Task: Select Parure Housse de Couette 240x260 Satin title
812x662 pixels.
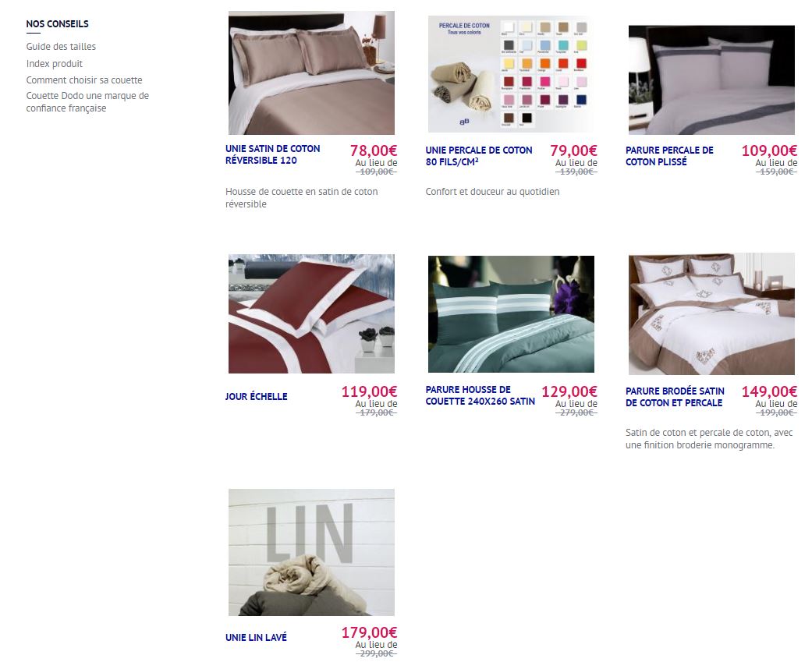Action: point(480,395)
